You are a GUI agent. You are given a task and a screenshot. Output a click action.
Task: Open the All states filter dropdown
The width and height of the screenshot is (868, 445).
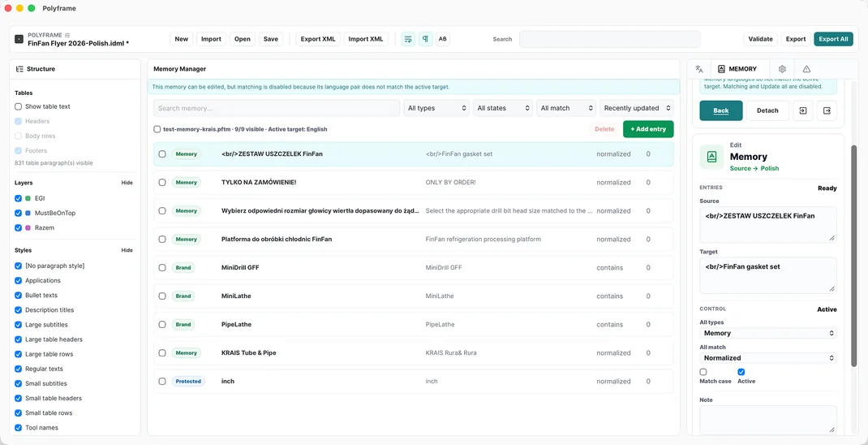coord(503,108)
